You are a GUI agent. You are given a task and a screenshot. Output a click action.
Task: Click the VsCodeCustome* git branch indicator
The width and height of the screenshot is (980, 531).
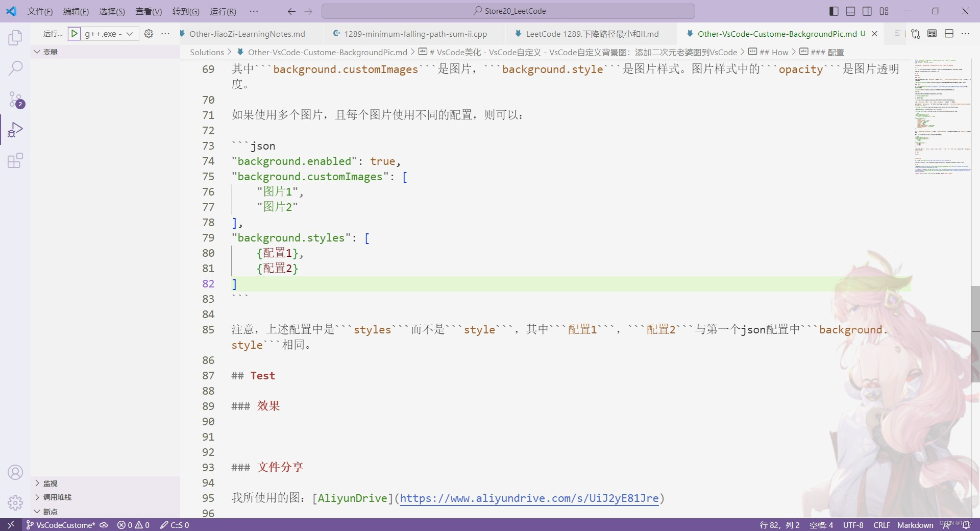(x=60, y=525)
